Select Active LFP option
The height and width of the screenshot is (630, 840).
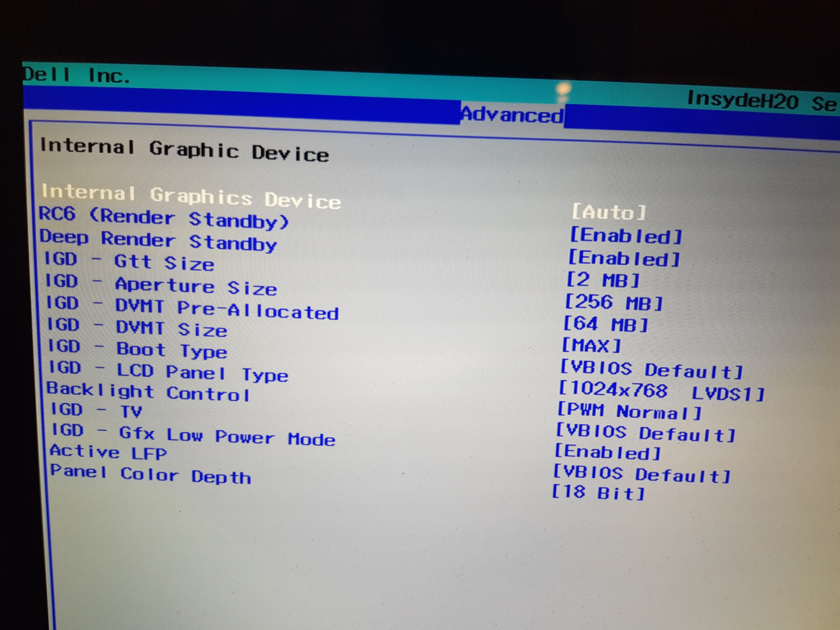(x=109, y=453)
